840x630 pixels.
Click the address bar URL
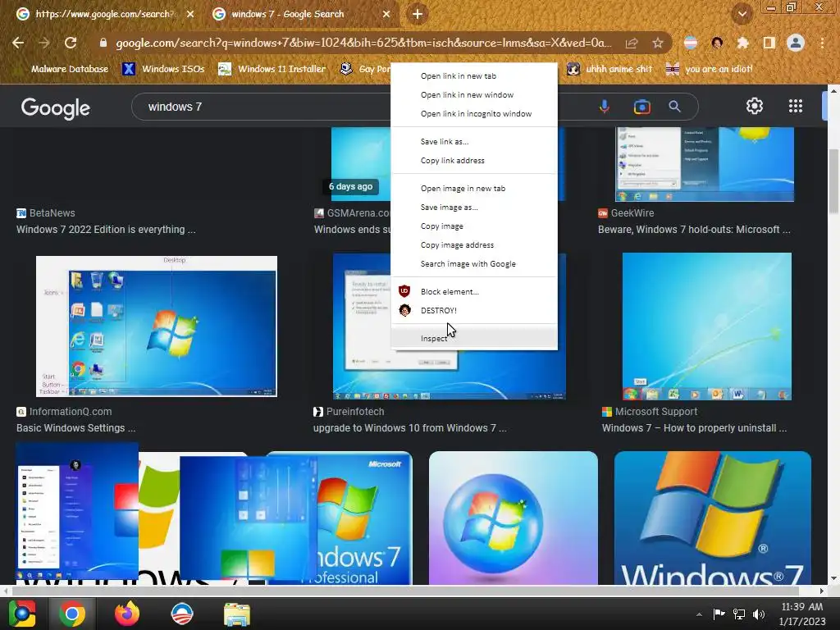pos(363,43)
